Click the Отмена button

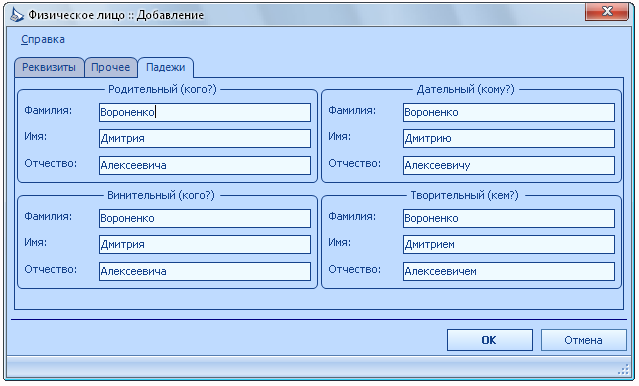coord(583,340)
